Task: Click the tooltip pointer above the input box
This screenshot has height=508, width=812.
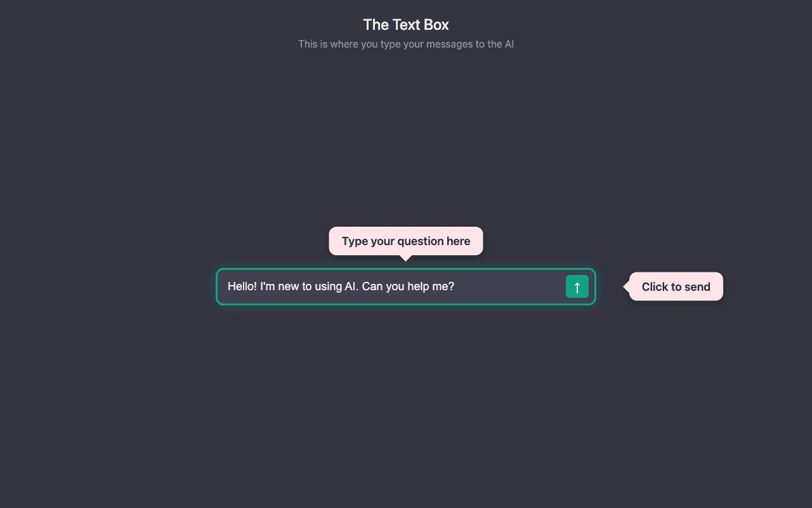Action: coord(406,258)
